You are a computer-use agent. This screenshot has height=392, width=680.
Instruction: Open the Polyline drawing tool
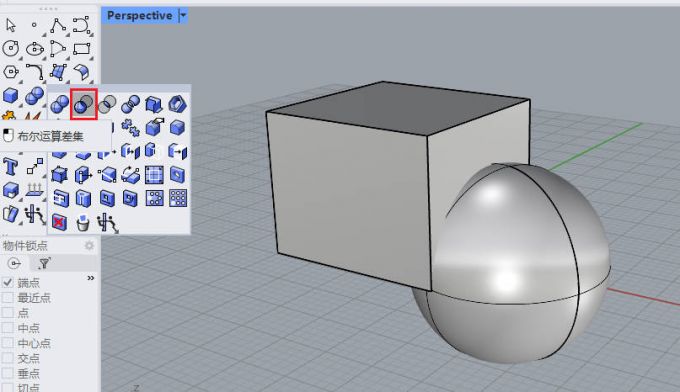[58, 25]
